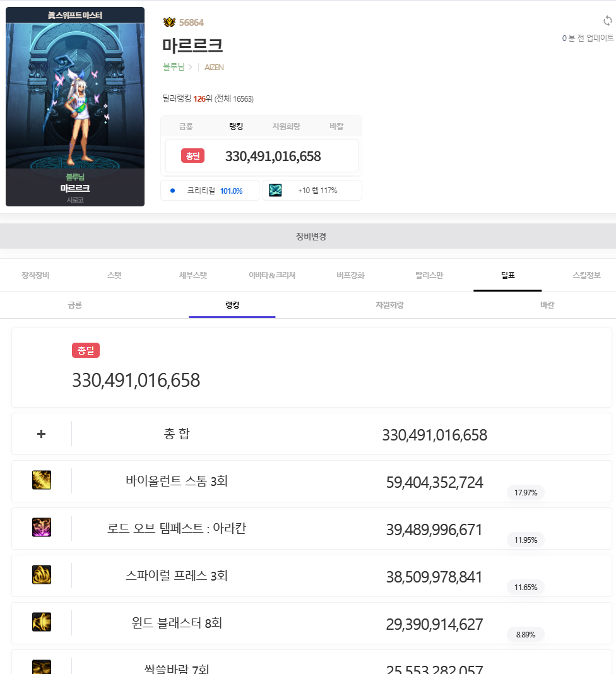Viewport: 616px width, 674px height.
Task: Select the 금룡 sub-tab in damage table
Action: click(75, 305)
